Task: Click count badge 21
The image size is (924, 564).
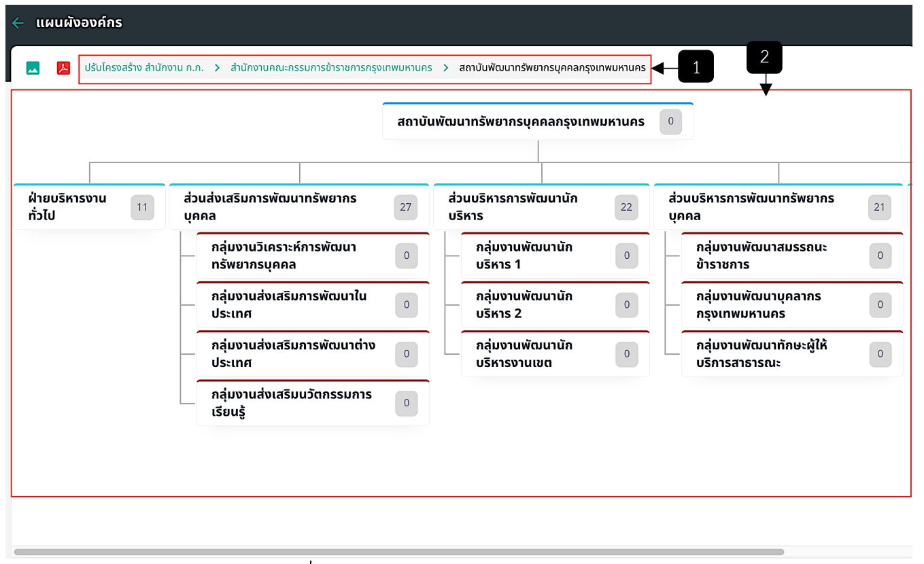Action: point(880,207)
